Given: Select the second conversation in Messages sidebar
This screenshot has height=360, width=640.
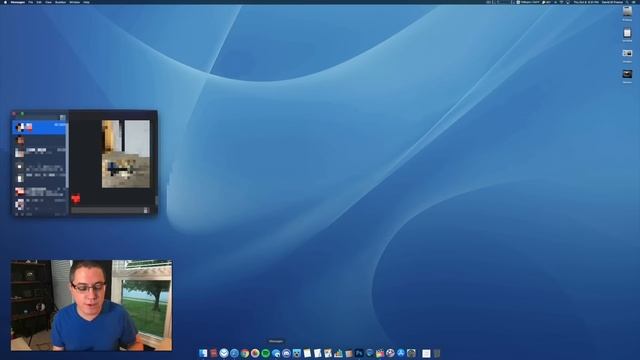Looking at the screenshot, I should [40, 140].
